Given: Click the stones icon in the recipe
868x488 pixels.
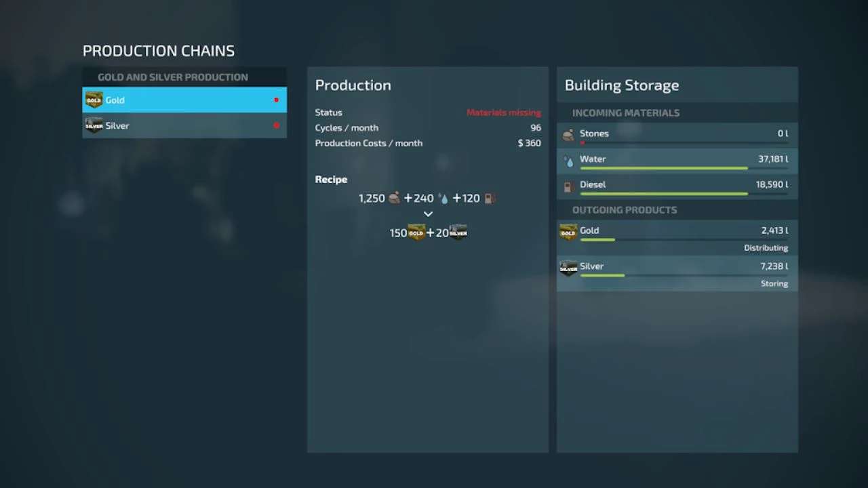Looking at the screenshot, I should pos(394,199).
